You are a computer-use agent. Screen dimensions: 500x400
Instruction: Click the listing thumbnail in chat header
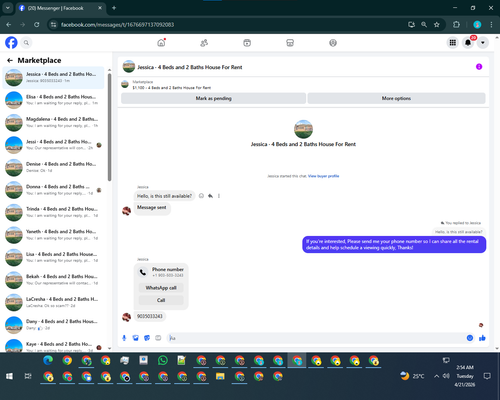click(129, 67)
